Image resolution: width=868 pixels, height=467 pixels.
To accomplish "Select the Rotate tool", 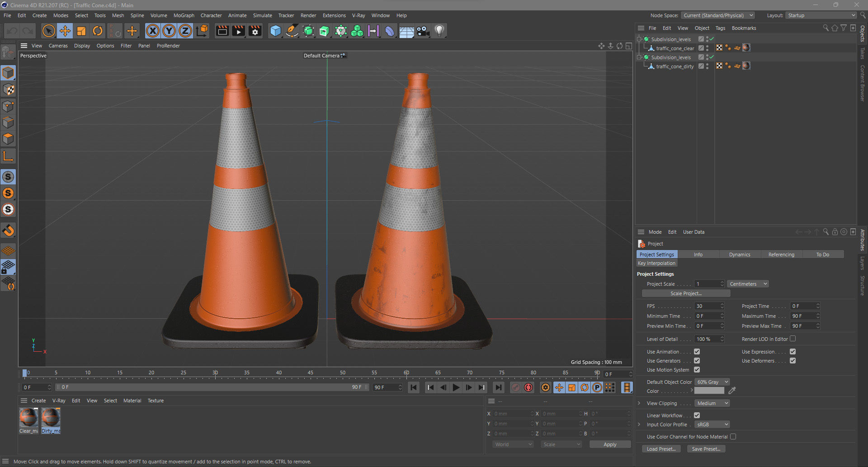I will coord(98,31).
